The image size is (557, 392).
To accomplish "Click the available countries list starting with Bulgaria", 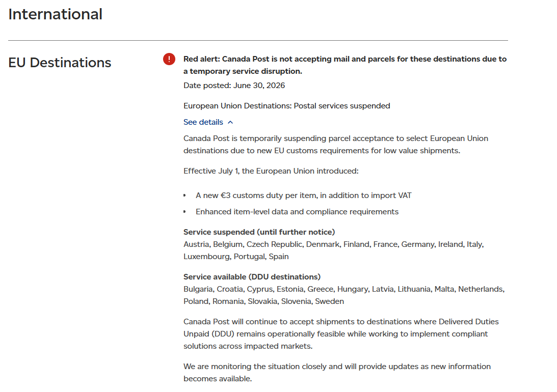I will tap(344, 295).
